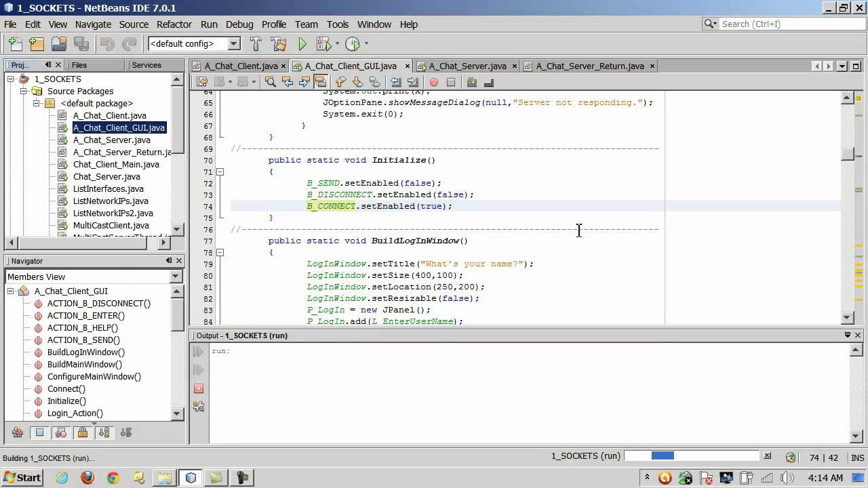This screenshot has width=868, height=488.
Task: Collapse the Source Packages tree node
Action: pos(24,91)
